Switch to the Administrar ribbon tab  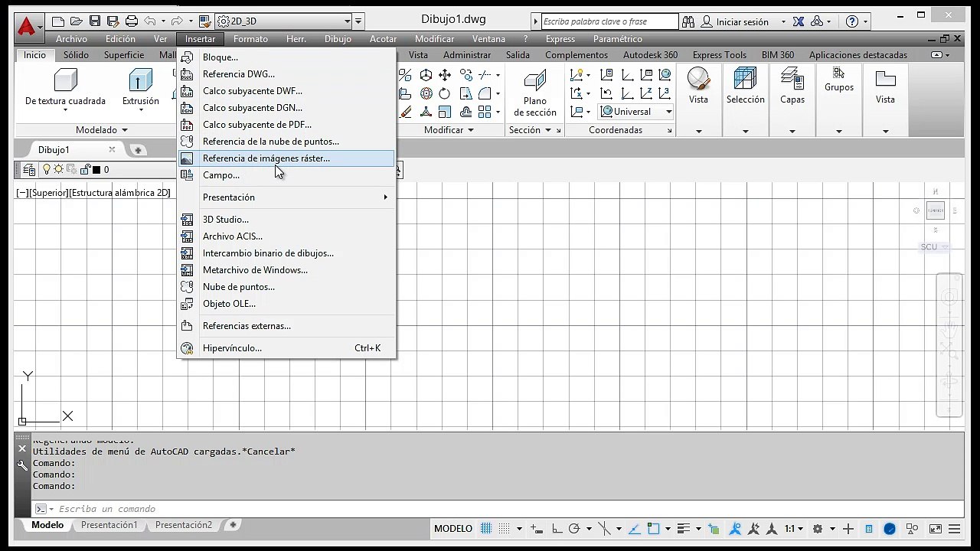point(467,55)
